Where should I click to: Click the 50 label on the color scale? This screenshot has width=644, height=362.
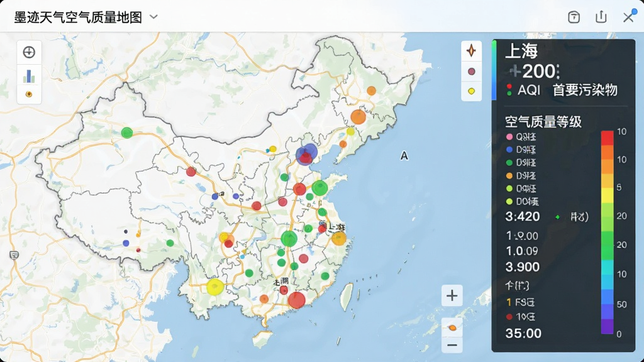coord(621,305)
